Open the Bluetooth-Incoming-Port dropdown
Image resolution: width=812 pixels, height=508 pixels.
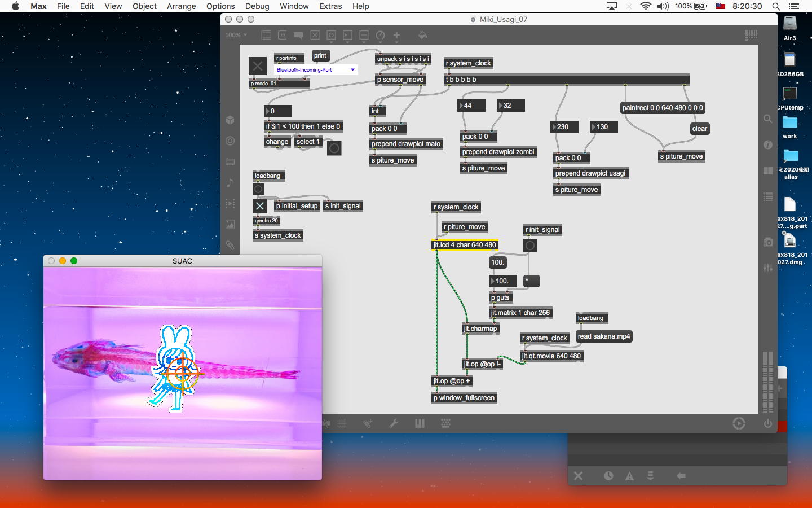point(315,70)
